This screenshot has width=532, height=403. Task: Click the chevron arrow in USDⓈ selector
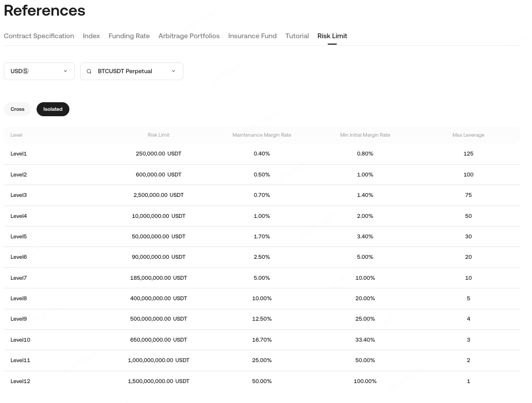66,72
